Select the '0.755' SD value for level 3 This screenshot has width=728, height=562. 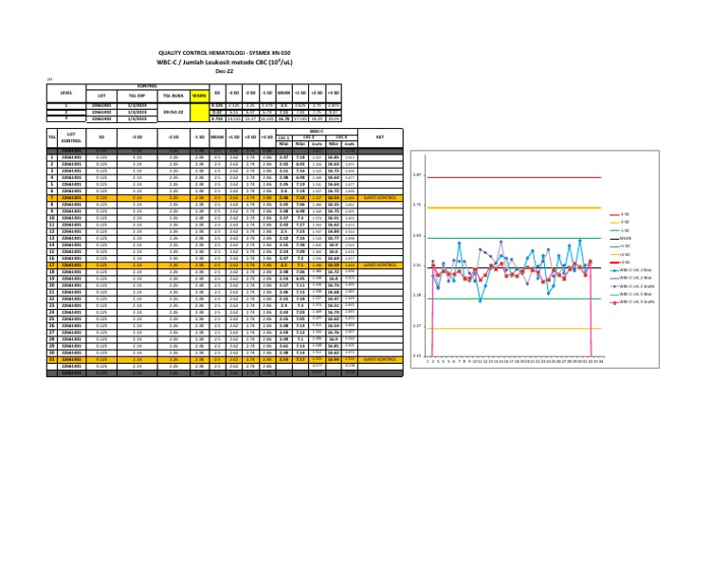tap(217, 119)
